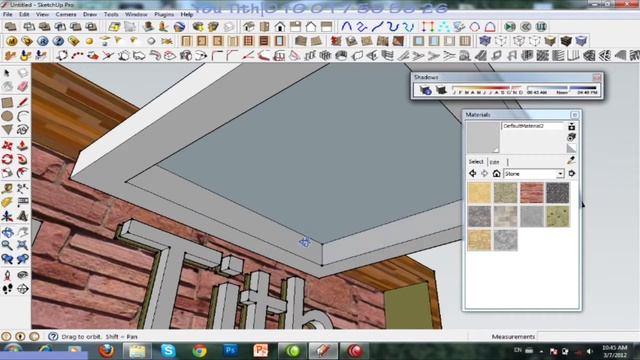
Task: Switch to Front view house icon
Action: pos(280,27)
